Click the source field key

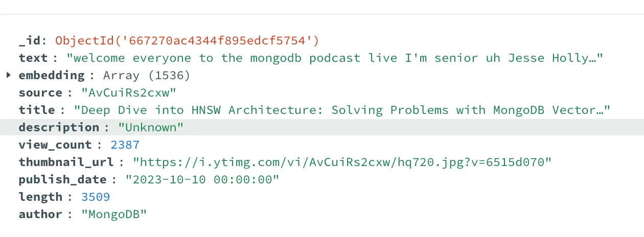coord(40,92)
